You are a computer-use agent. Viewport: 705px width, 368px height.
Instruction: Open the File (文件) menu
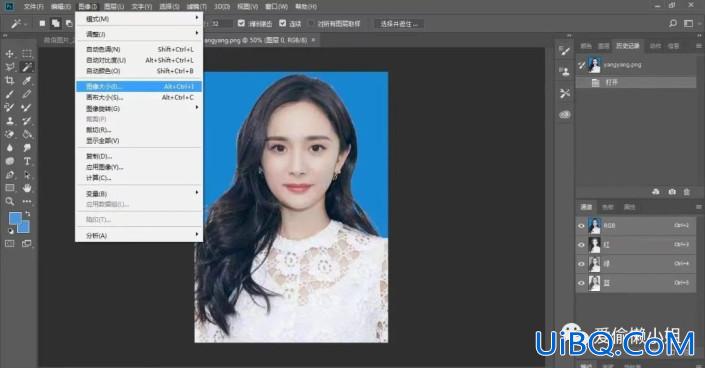tap(34, 7)
